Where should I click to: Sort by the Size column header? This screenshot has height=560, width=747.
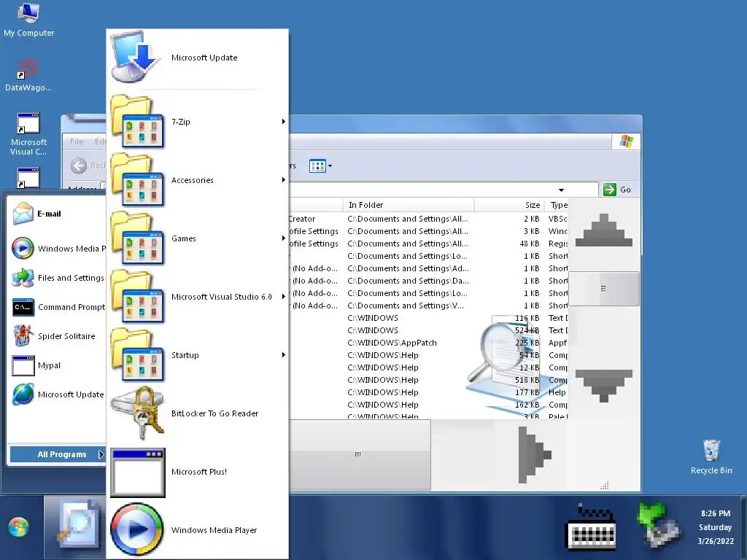[508, 205]
